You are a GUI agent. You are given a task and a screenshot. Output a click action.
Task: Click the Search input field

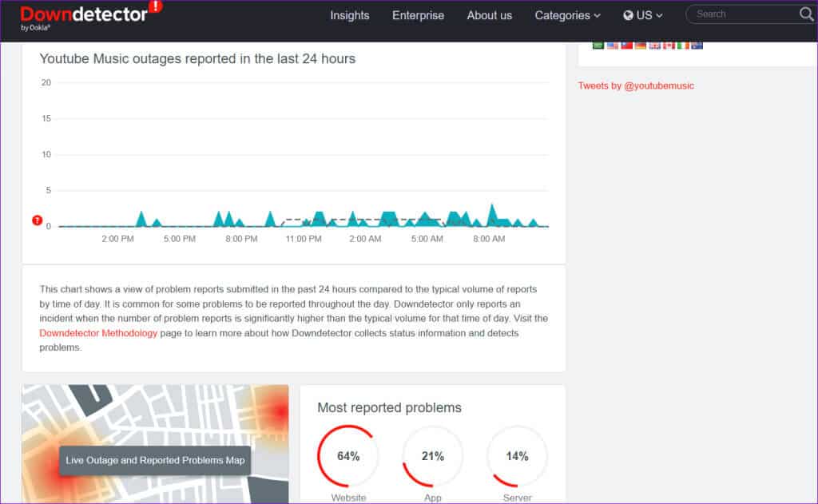point(744,14)
